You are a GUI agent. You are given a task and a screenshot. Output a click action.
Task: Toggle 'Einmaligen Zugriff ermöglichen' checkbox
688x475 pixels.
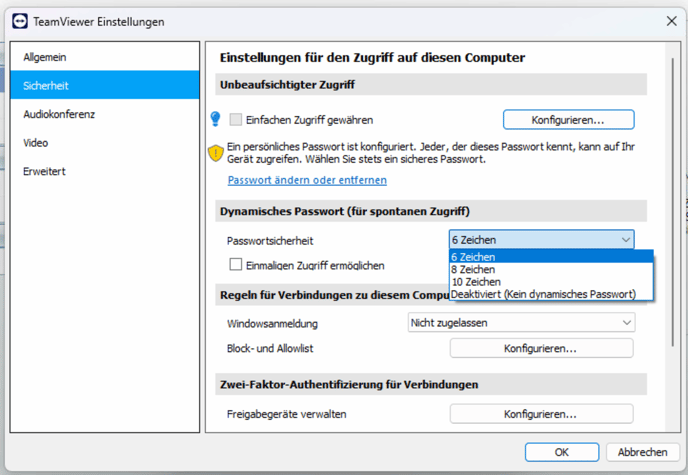click(x=236, y=265)
